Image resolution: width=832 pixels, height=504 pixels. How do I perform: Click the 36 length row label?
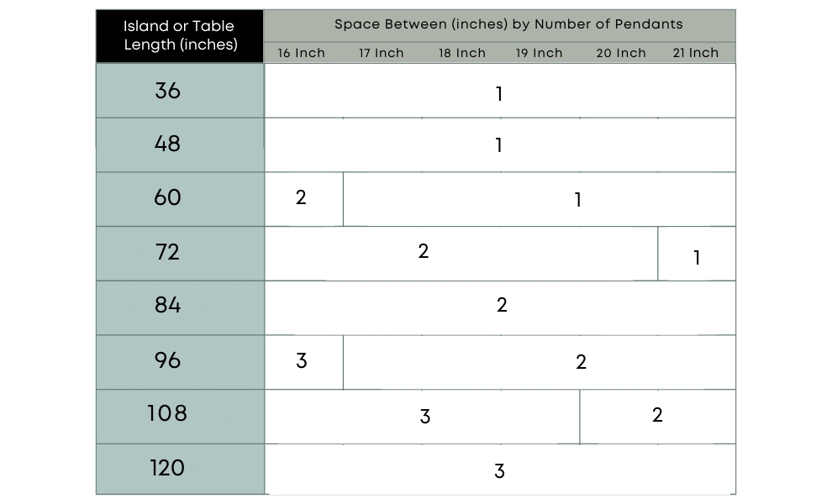[x=168, y=91]
